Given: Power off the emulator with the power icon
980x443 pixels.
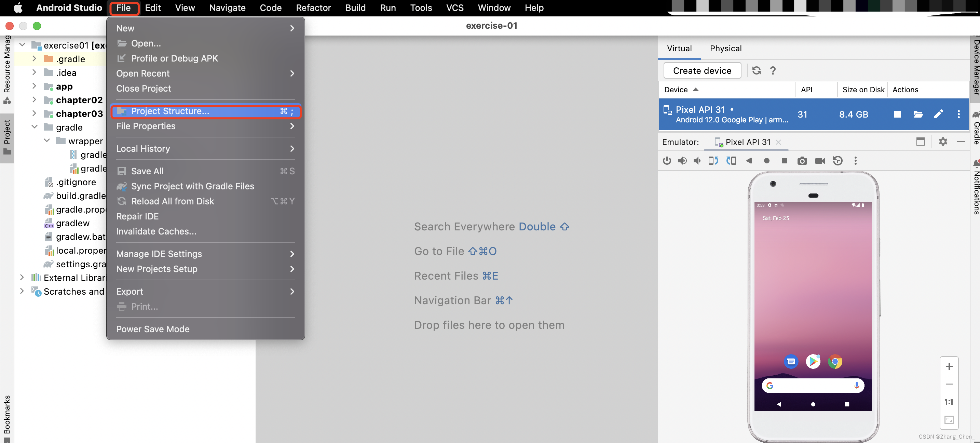Looking at the screenshot, I should pos(667,161).
